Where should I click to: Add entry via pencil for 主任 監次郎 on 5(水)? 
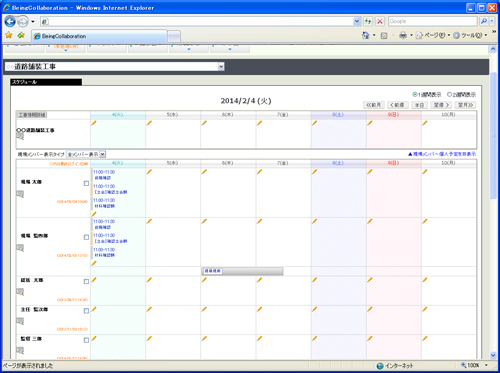coord(149,309)
